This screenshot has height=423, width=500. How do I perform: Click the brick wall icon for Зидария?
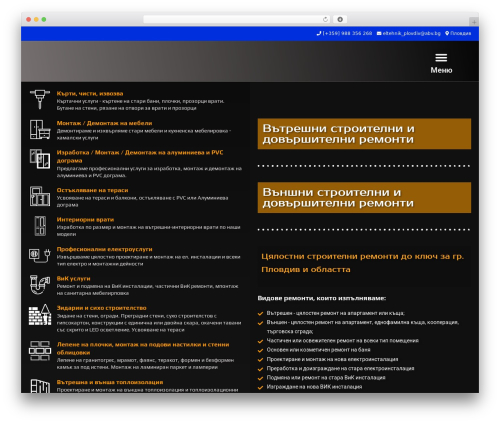[x=40, y=315]
